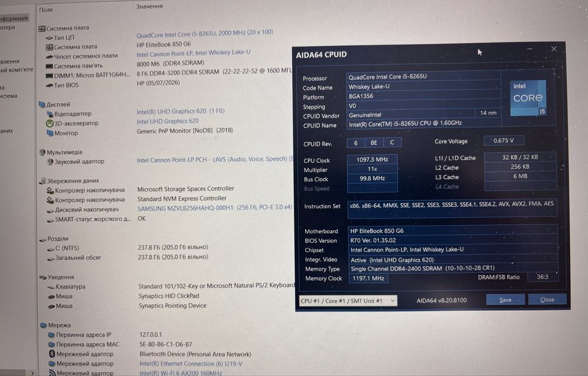
Task: Open Intel(R) UHD Graphics 620 (1 Гб) link
Action: coord(181,112)
